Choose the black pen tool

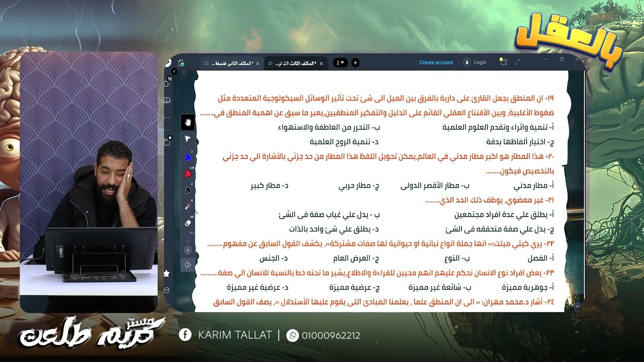[188, 190]
